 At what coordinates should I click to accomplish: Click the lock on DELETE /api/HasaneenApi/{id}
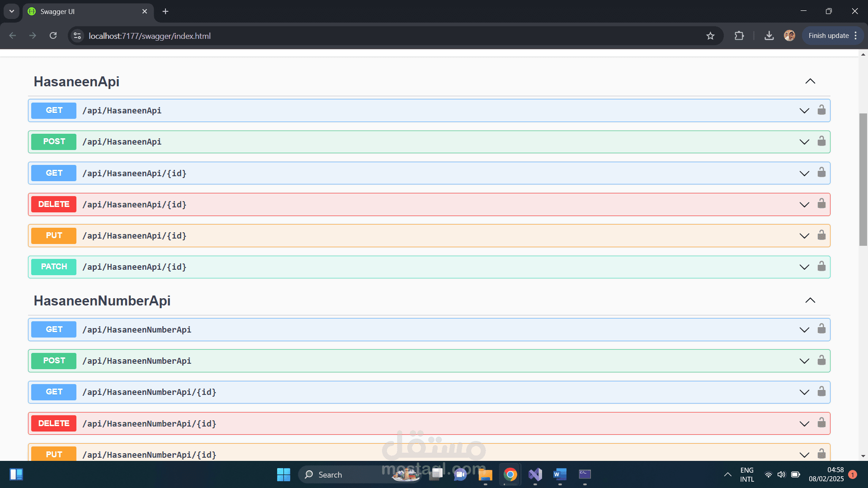(821, 203)
